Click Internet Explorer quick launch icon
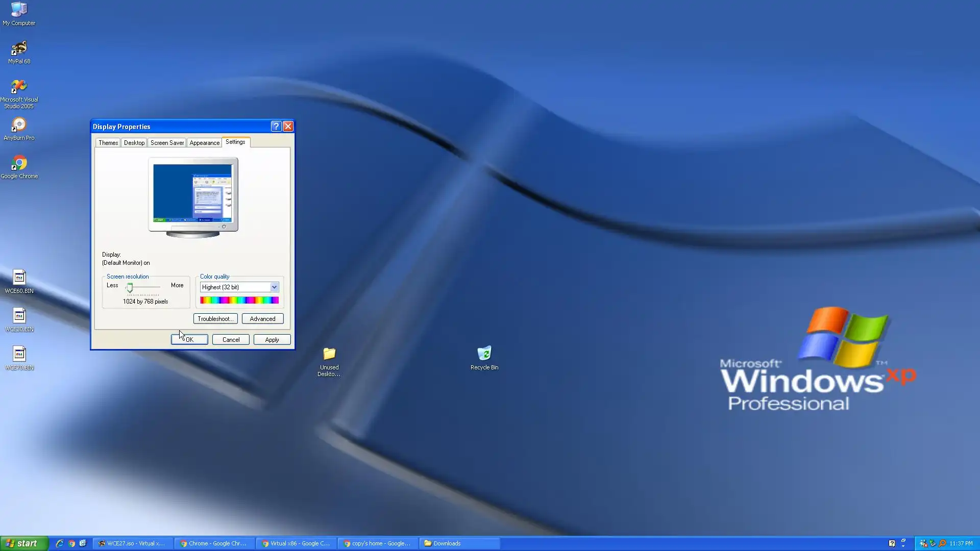This screenshot has width=980, height=551. tap(60, 543)
